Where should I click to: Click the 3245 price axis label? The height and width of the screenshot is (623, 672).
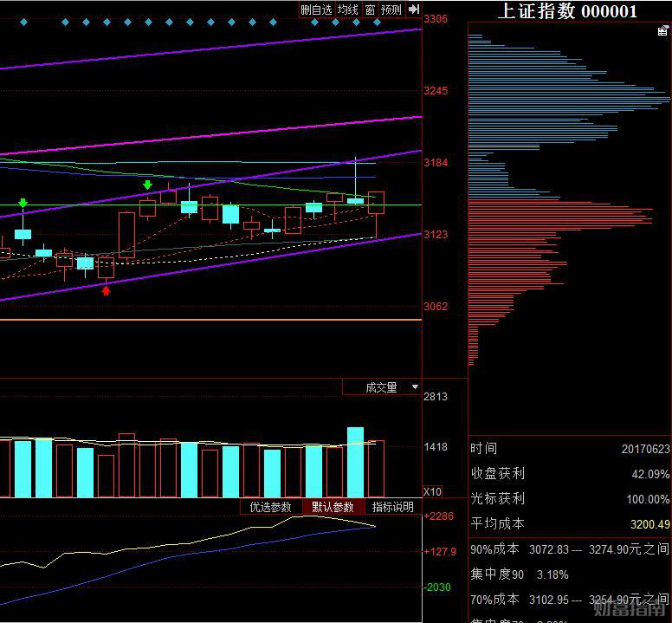tap(436, 91)
